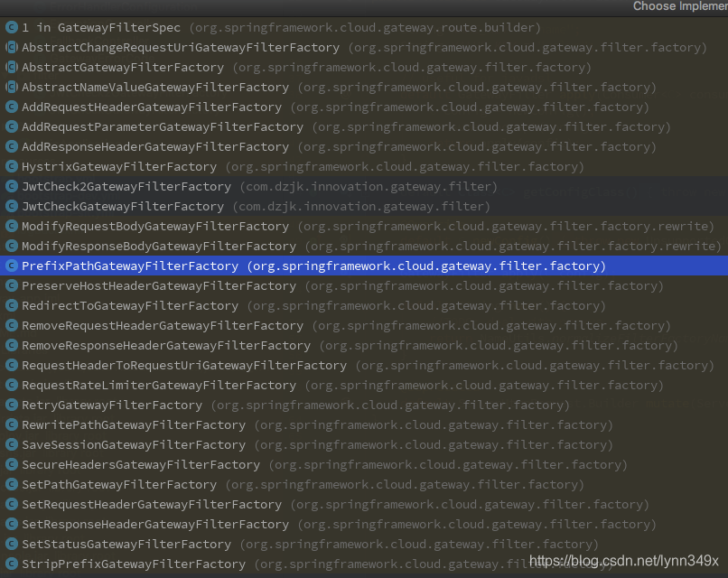Click abstract class icon for AbstractNameValueGatewayFilterFactory
This screenshot has width=728, height=578.
tap(12, 87)
